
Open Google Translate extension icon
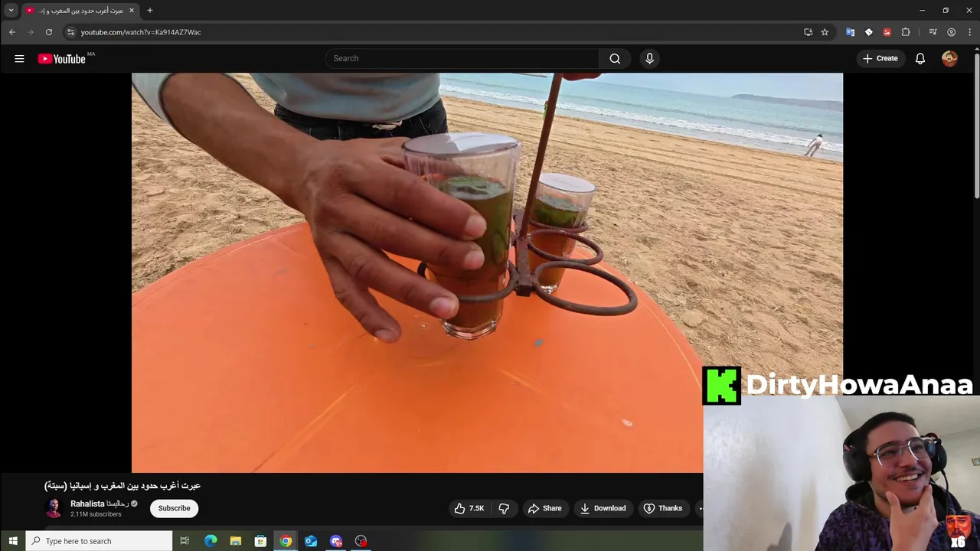[x=850, y=32]
